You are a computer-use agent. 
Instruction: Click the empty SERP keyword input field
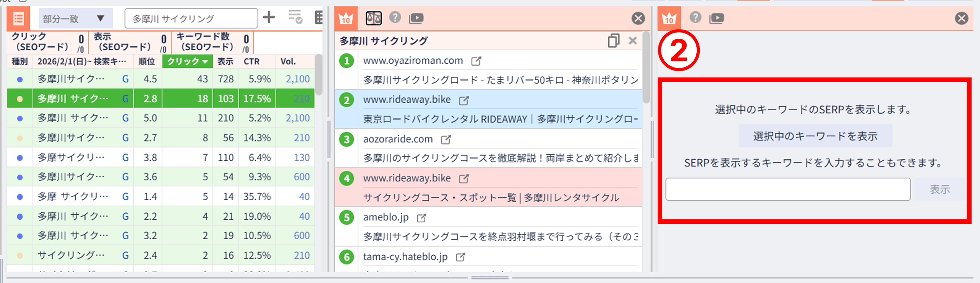[x=788, y=189]
